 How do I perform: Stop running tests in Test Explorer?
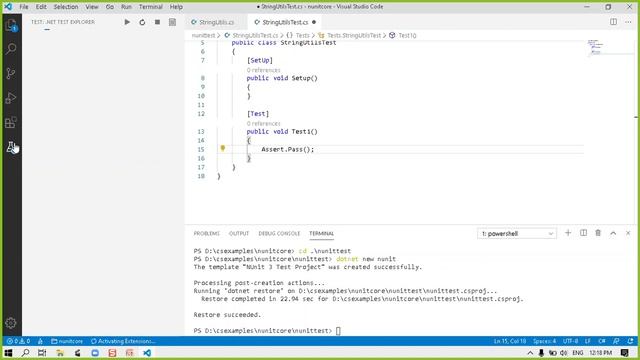157,22
